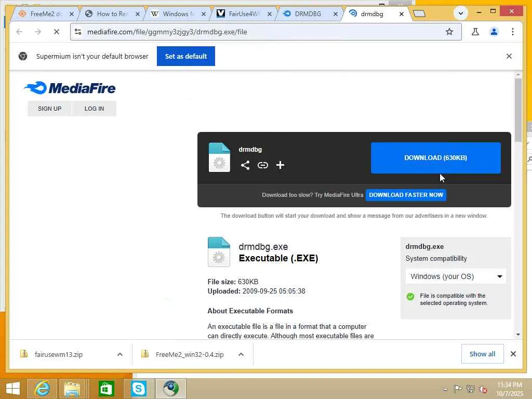Viewport: 532px width, 399px height.
Task: Open the Windows Store from the taskbar
Action: 106,389
